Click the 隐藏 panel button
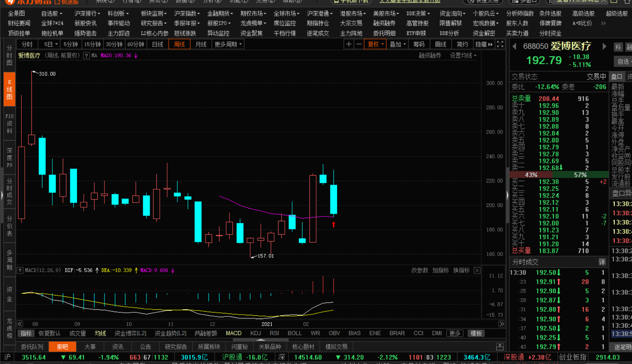This screenshot has width=632, height=364. tap(484, 44)
